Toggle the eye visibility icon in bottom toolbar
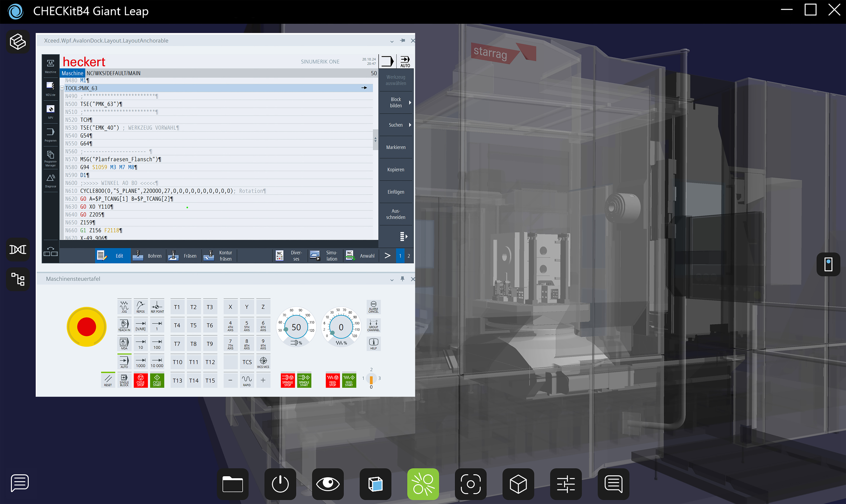The width and height of the screenshot is (846, 504). 328,484
